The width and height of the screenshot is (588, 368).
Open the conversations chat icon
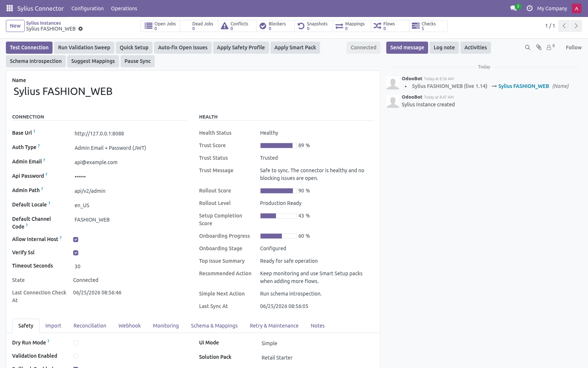(x=513, y=8)
